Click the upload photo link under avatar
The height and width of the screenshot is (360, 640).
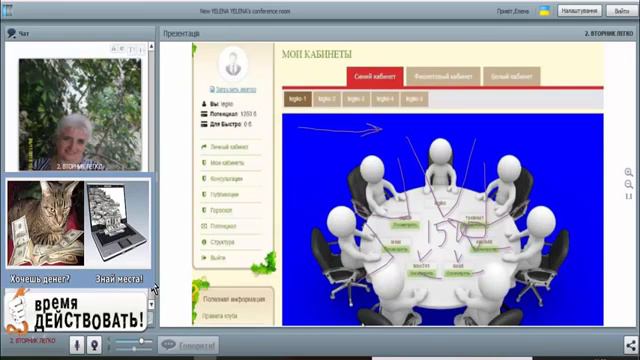click(233, 89)
